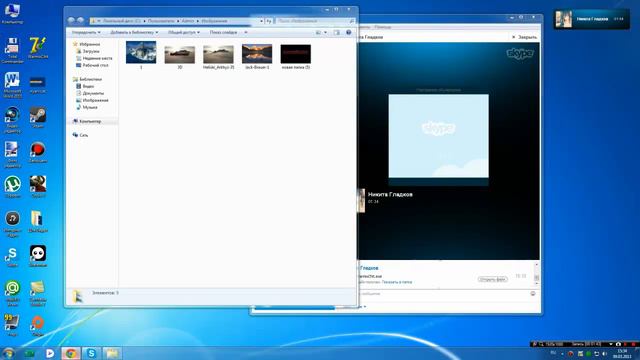Open the Windows Start menu
Viewport: 640px width, 360px height.
point(8,353)
